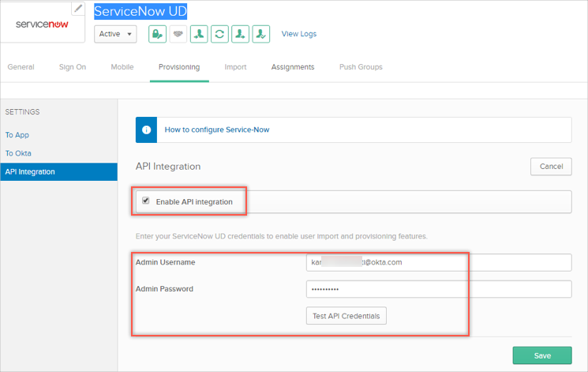The image size is (588, 372).
Task: Click the Test API Credentials button
Action: (x=346, y=316)
